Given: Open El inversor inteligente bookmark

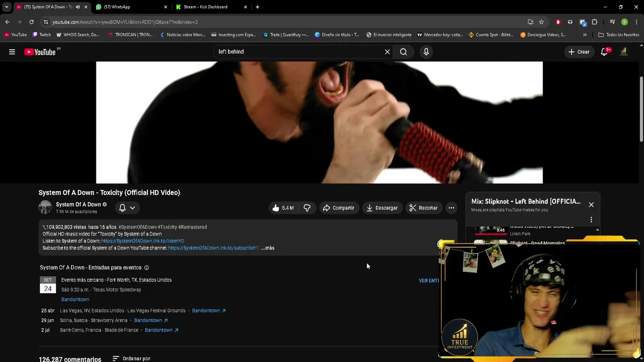Looking at the screenshot, I should (x=389, y=35).
